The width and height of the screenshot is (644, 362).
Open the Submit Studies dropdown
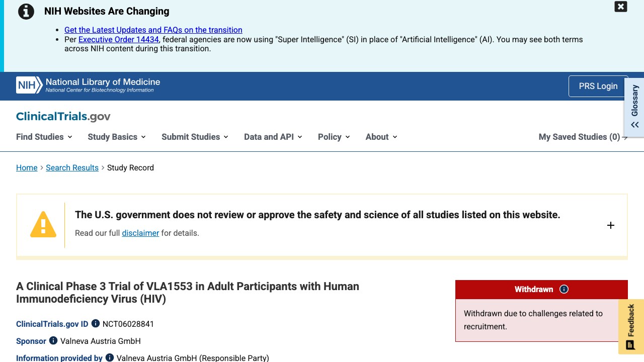pyautogui.click(x=195, y=137)
